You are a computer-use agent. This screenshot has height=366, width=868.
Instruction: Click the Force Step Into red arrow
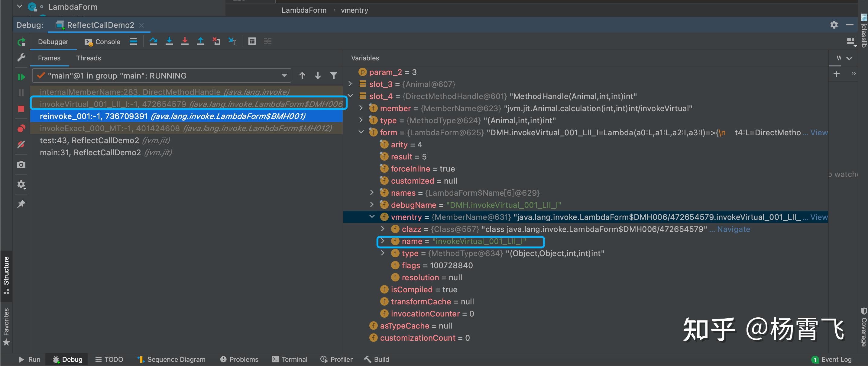coord(185,41)
